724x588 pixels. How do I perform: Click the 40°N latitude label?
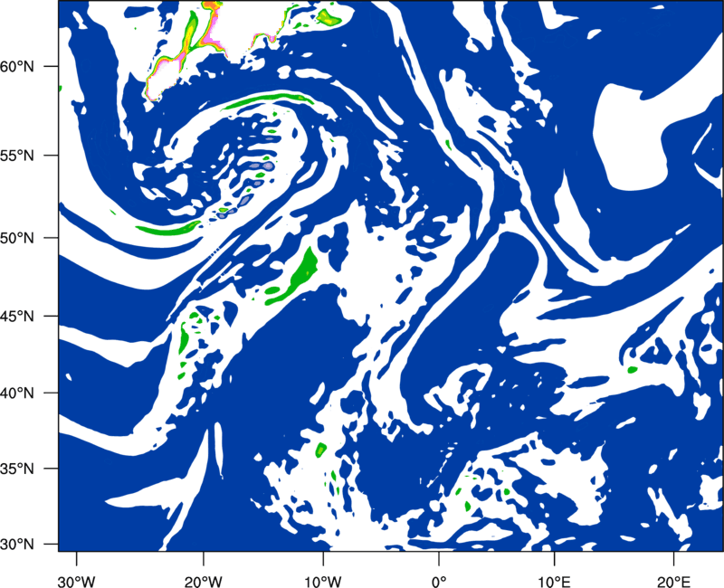coord(17,394)
